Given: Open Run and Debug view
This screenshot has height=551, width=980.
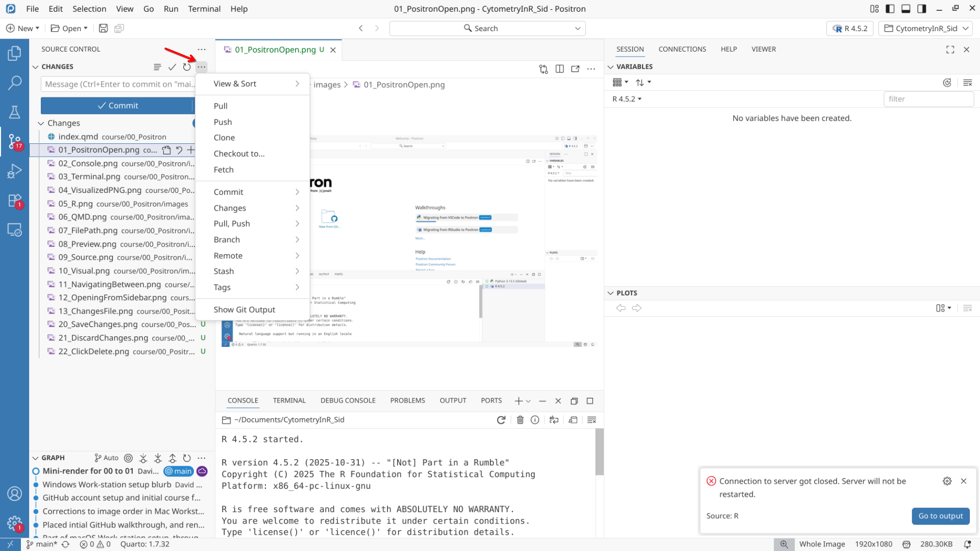Looking at the screenshot, I should tap(14, 171).
